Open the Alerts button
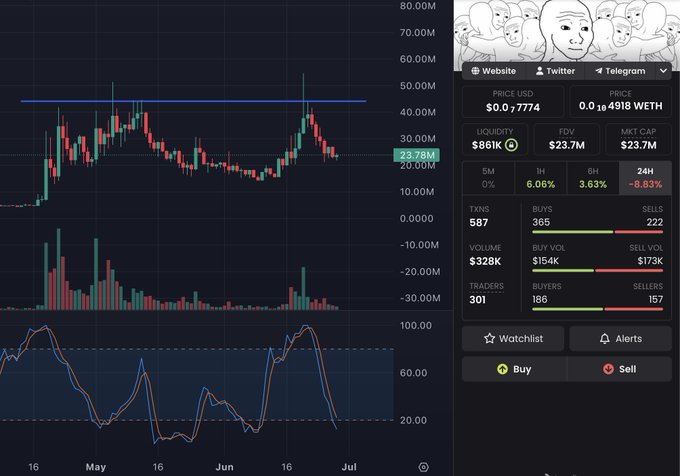Viewport: 680px width, 476px height. [x=621, y=339]
